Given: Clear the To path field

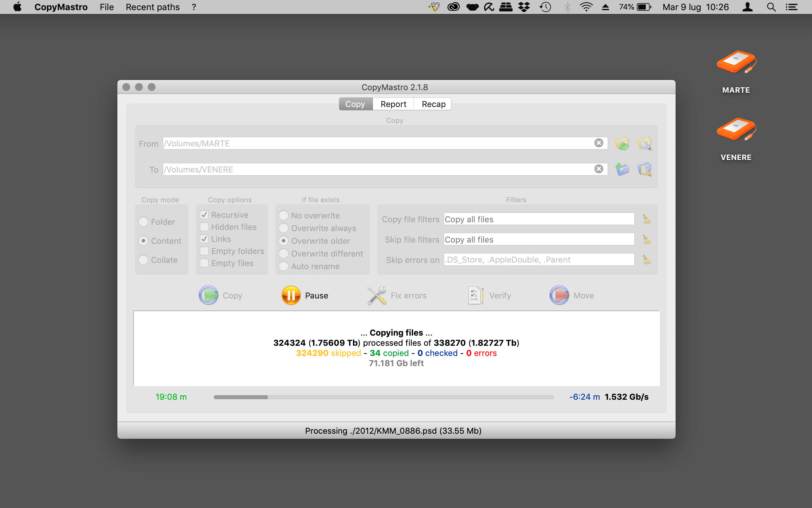Looking at the screenshot, I should (x=599, y=169).
